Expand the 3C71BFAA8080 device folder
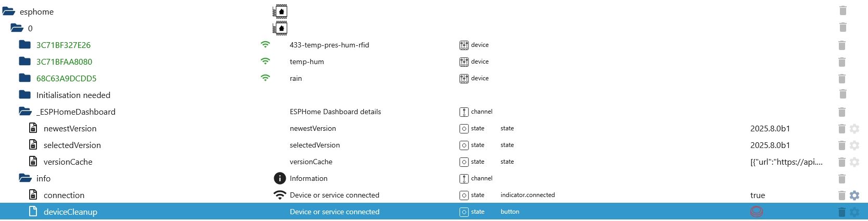Image resolution: width=868 pixels, height=221 pixels. [x=24, y=62]
